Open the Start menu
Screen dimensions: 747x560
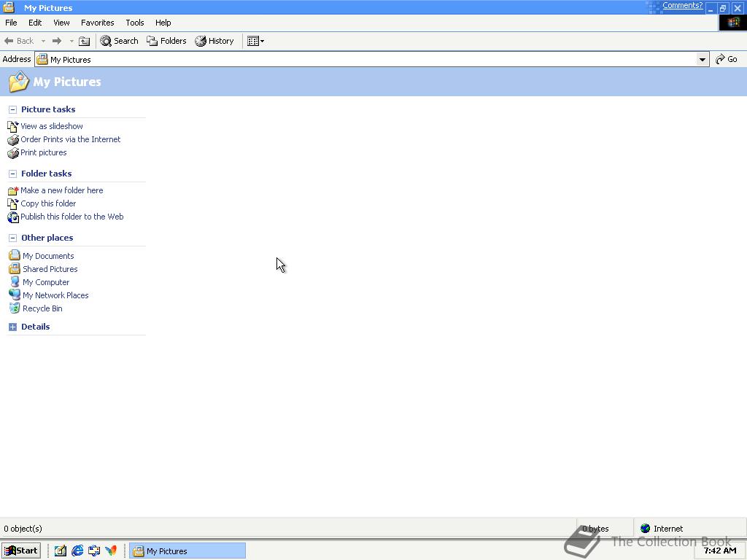[x=21, y=551]
